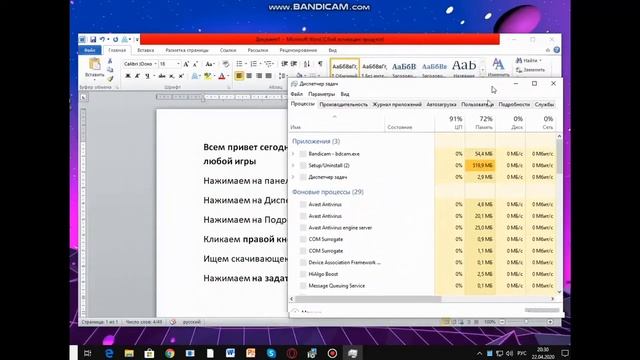Click the Replace button in Word ribbon
The image size is (640, 360).
[x=531, y=70]
